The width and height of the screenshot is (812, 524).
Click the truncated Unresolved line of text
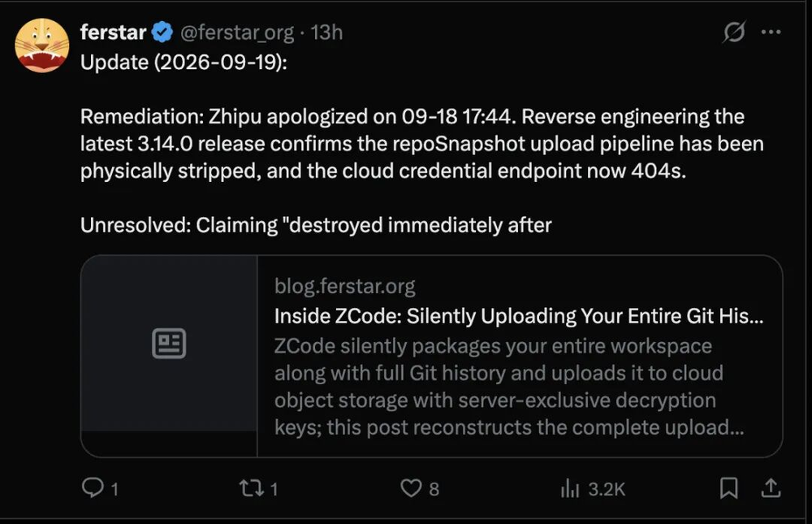click(316, 226)
